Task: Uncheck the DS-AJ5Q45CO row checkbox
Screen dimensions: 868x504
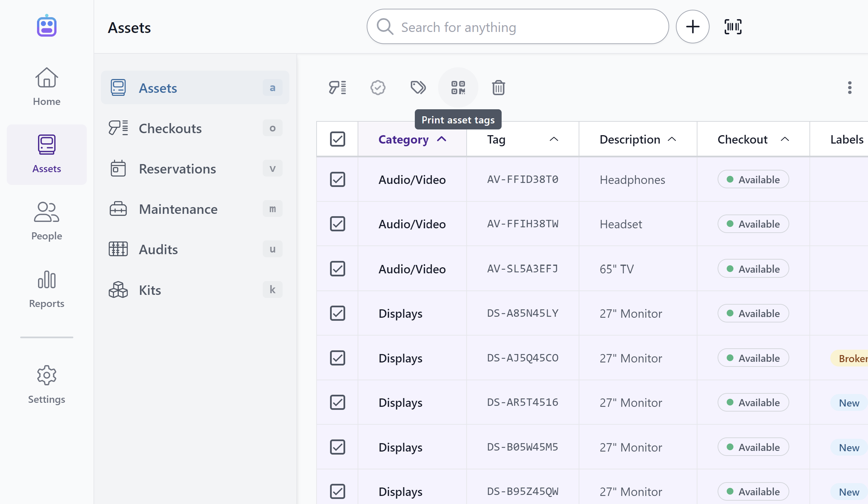Action: pyautogui.click(x=337, y=358)
